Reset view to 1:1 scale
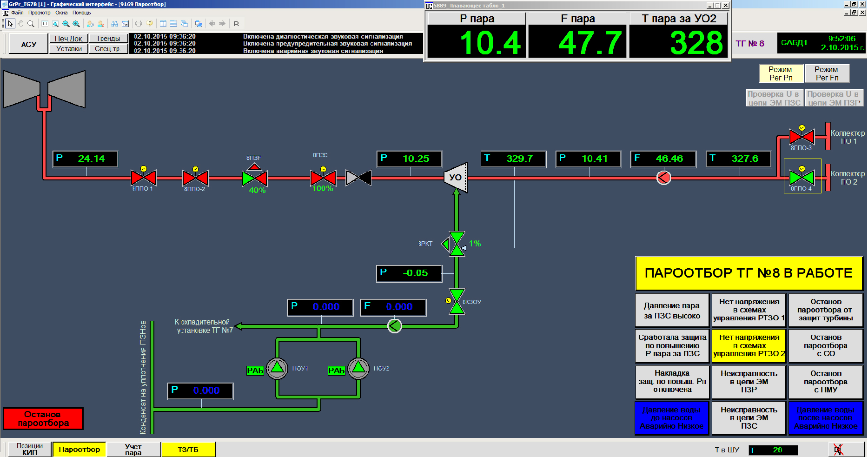The image size is (868, 457). click(x=45, y=24)
